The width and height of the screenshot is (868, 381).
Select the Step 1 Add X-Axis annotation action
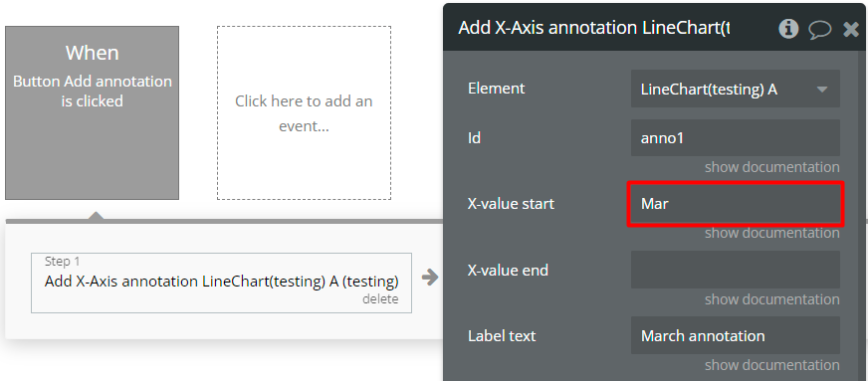tap(221, 283)
